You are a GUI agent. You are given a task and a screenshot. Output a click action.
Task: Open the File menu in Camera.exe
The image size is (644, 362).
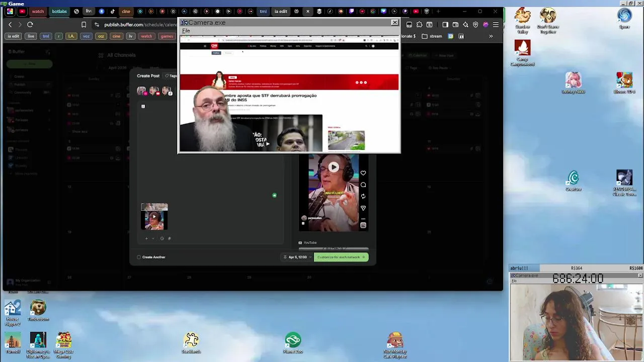(x=186, y=31)
